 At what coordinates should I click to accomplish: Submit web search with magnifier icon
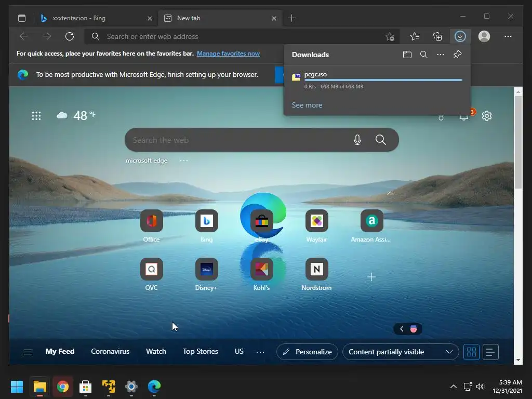pos(381,140)
